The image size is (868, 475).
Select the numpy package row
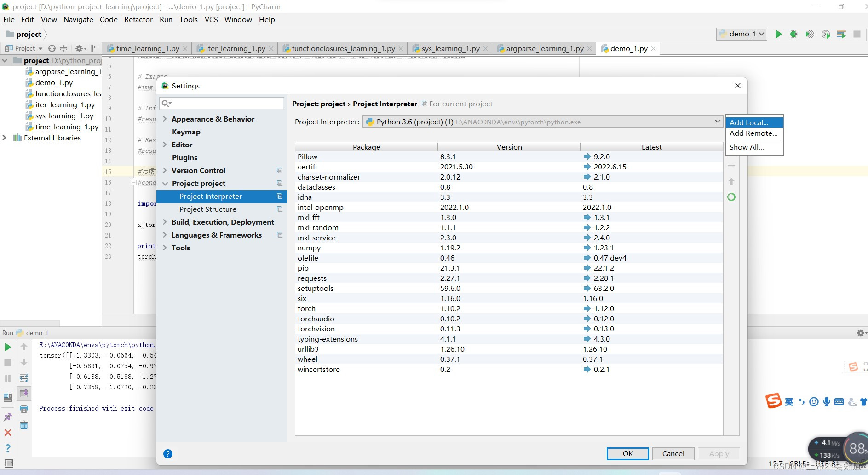(509, 248)
